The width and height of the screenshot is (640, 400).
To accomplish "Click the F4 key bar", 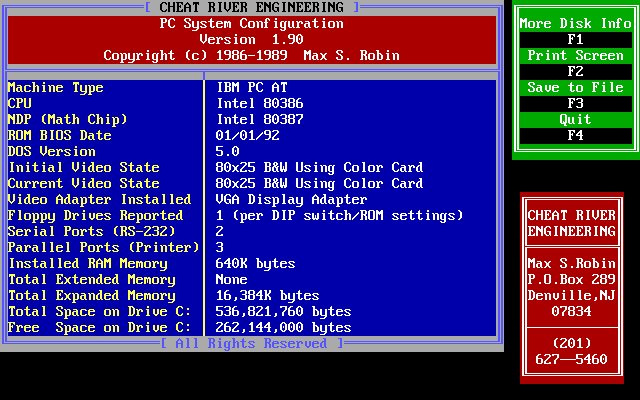I will 576,136.
